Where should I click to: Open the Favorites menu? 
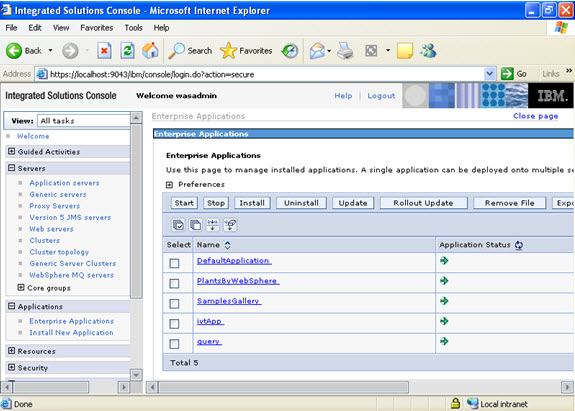96,28
